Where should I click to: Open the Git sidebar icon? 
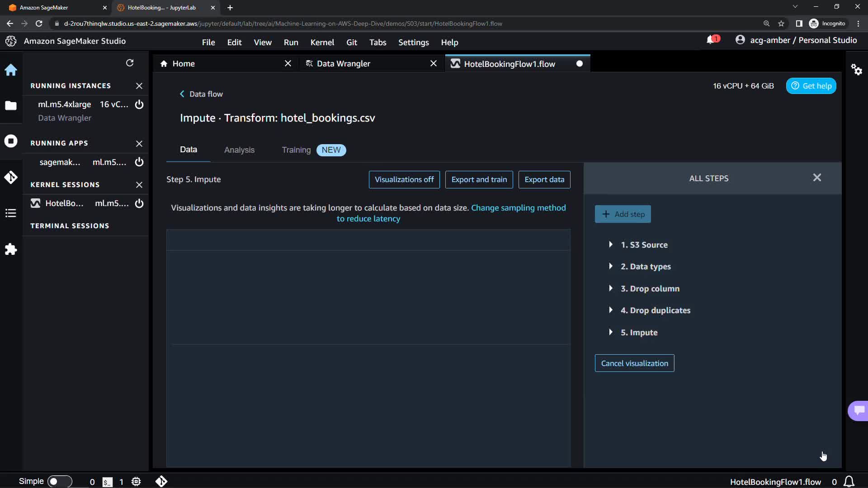point(11,177)
